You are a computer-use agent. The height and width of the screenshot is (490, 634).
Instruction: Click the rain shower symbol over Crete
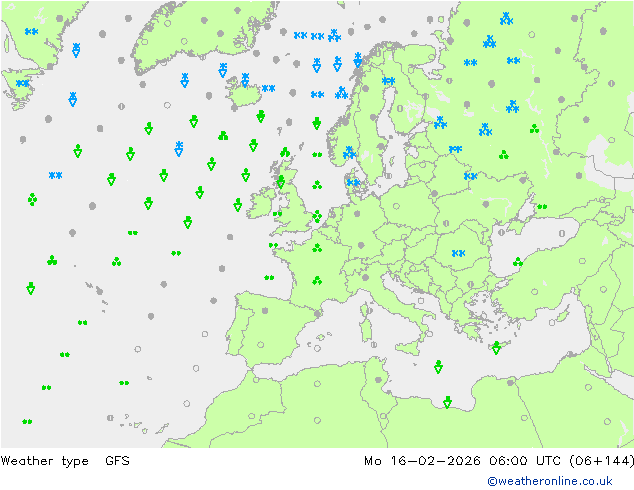pos(496,348)
